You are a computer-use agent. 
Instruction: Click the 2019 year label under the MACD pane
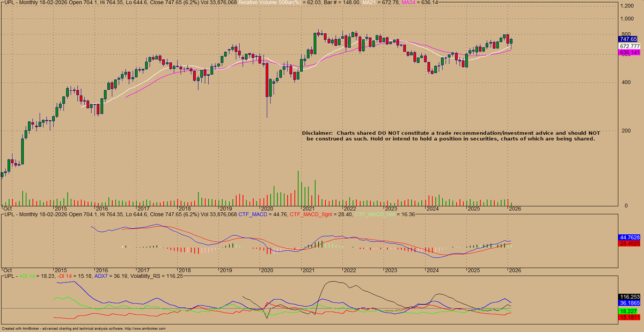tap(225, 271)
